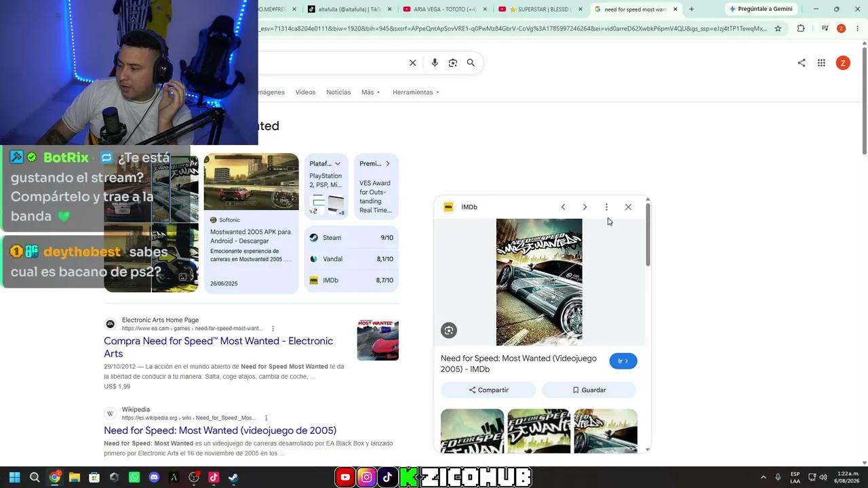Image resolution: width=868 pixels, height=488 pixels.
Task: Clear the Google search box text
Action: [412, 63]
